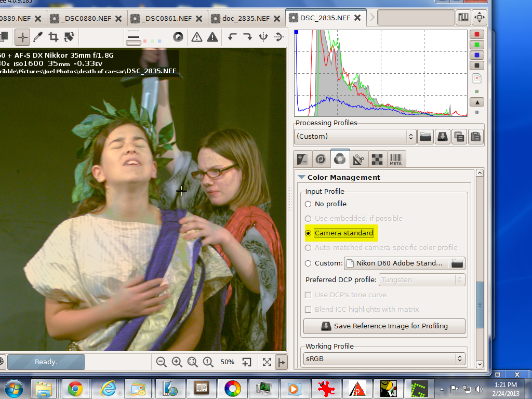Switch to the Detail tab
Viewport: 532px width, 399px height.
pos(321,159)
